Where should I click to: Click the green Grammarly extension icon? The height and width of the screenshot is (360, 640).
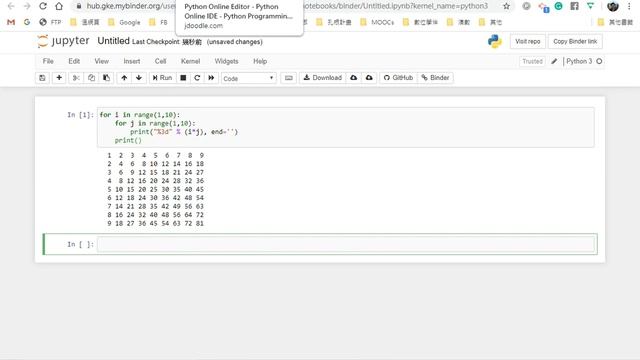coord(558,6)
